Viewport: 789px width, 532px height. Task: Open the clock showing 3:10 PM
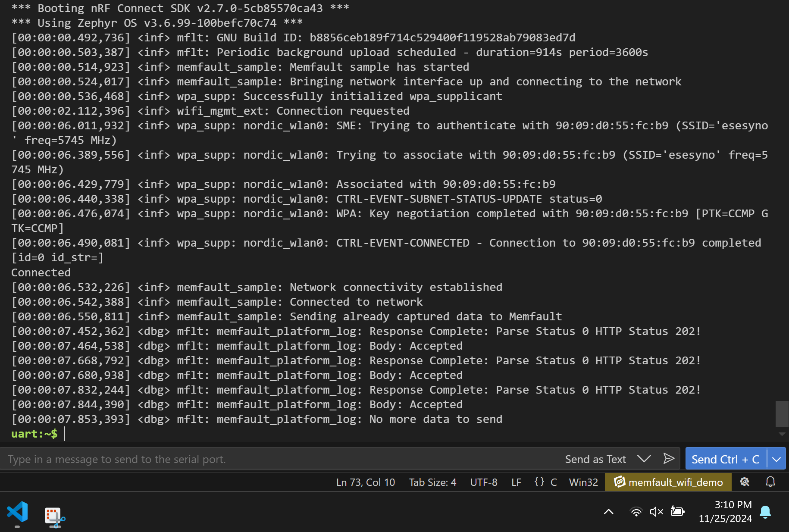(725, 511)
